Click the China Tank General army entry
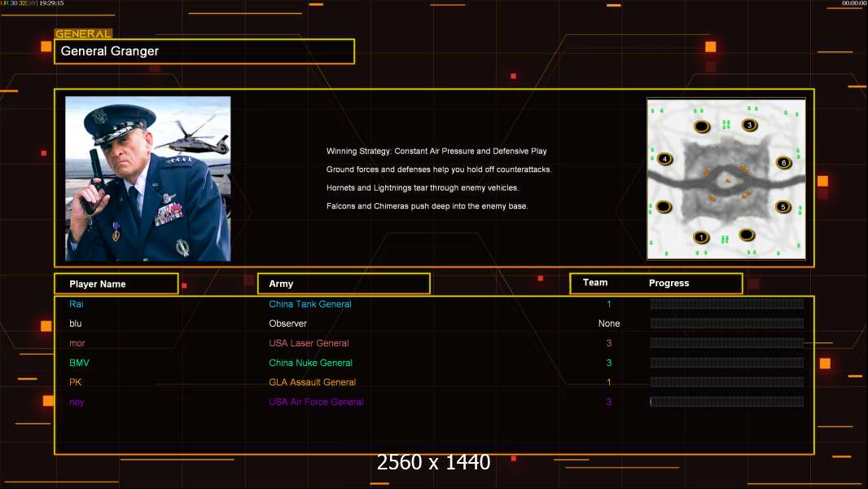Image resolution: width=868 pixels, height=489 pixels. click(x=310, y=304)
